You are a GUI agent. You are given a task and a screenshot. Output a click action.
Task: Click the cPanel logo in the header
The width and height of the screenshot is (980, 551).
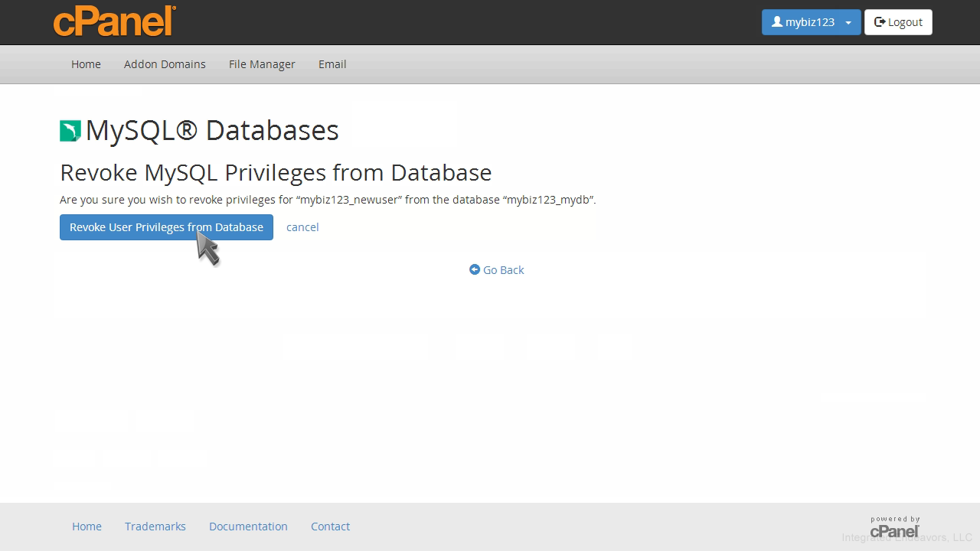[x=115, y=21]
